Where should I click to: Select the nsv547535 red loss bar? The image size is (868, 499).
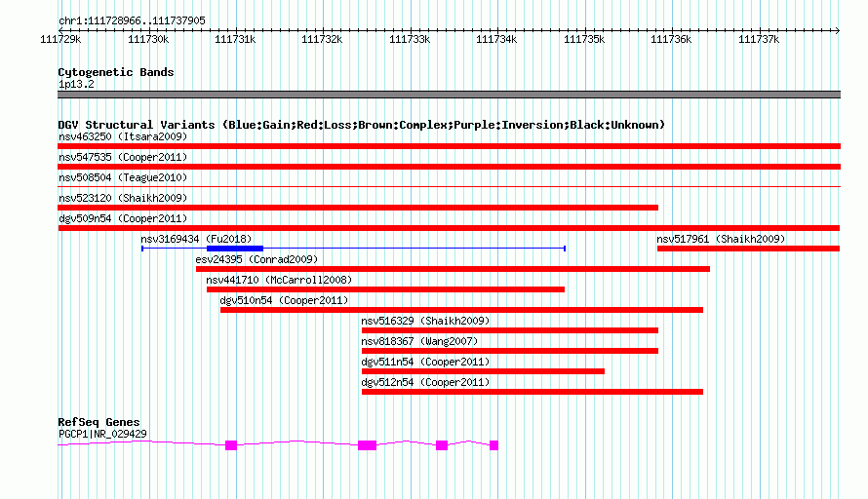coord(449,167)
